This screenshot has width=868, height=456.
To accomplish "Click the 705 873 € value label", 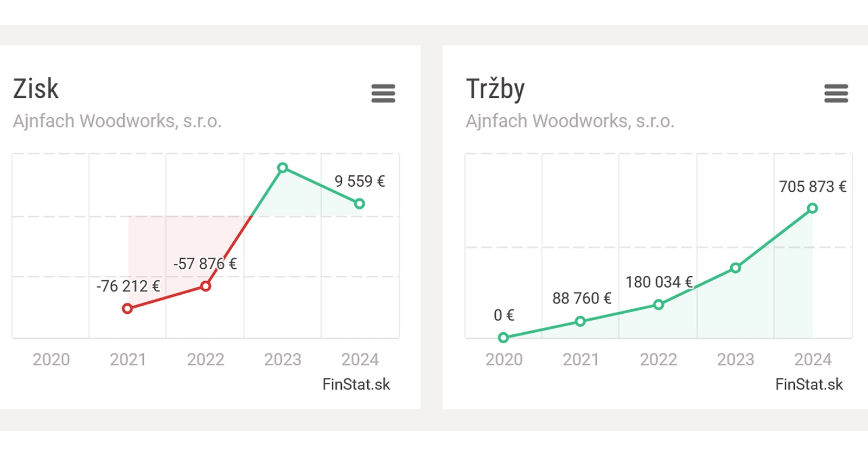I will click(x=812, y=187).
